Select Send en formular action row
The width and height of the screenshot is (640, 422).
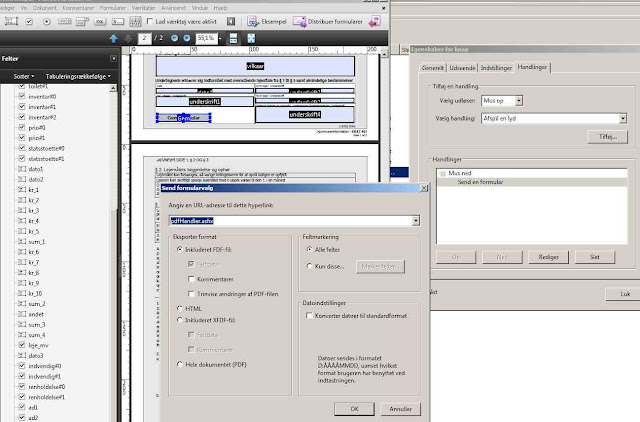(x=532, y=182)
